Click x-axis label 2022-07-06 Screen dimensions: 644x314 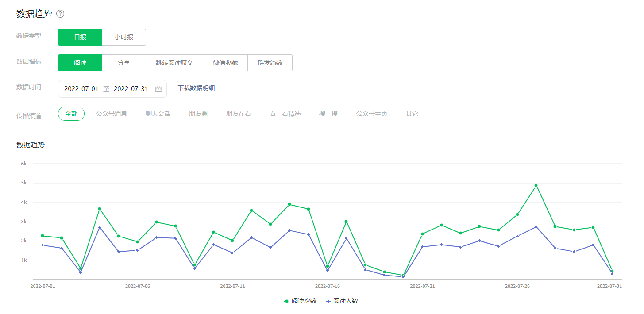(138, 286)
